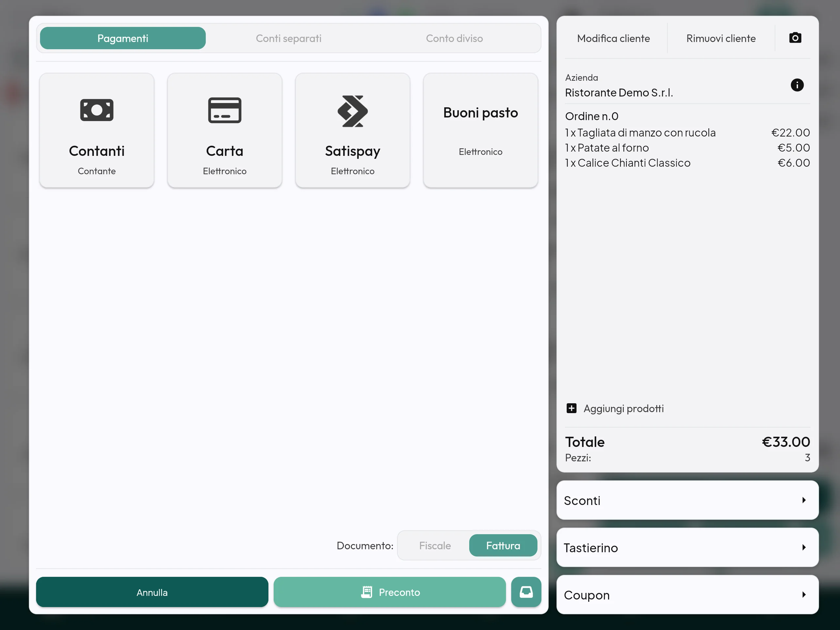Pay with the Satispay tile
The image size is (840, 630).
(352, 130)
